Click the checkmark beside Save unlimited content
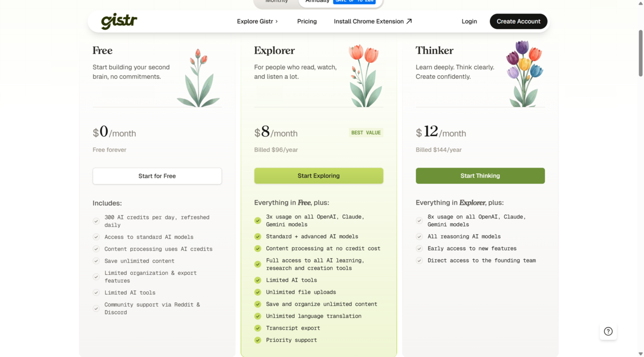This screenshot has width=644, height=357. pos(96,261)
